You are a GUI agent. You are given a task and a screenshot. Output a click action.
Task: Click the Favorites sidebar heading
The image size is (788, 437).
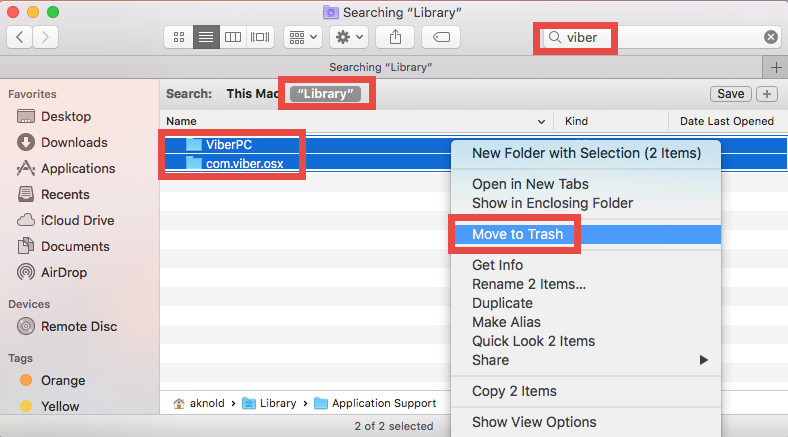(x=32, y=94)
